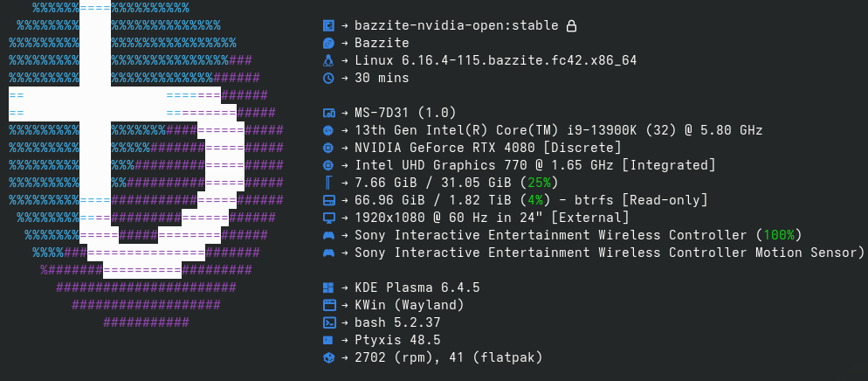This screenshot has width=868, height=381.
Task: Click the memory icon beside 7.66 GiB
Action: (x=328, y=183)
